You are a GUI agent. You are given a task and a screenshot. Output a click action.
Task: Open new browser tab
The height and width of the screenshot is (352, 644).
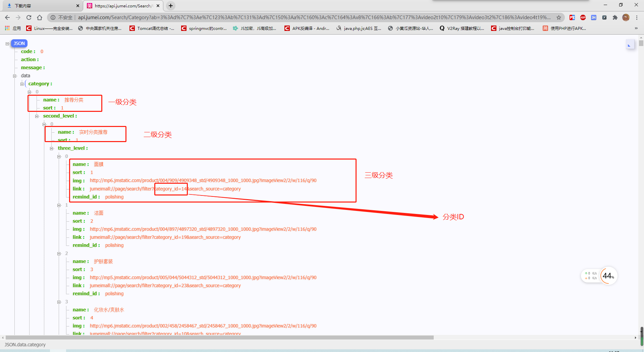(171, 6)
